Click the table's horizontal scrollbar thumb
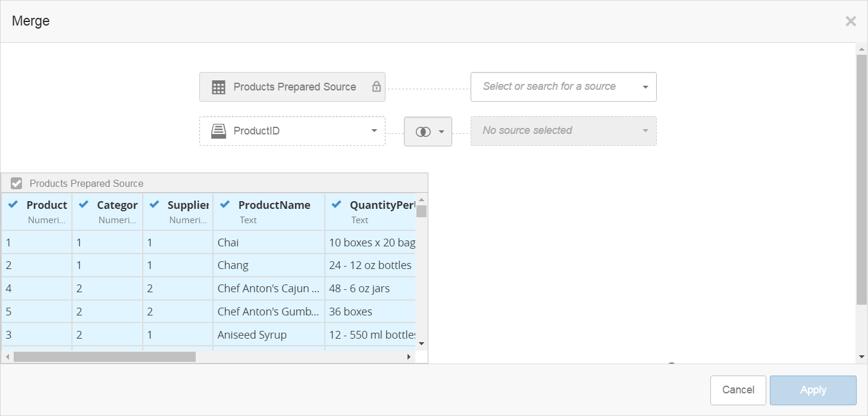868x416 pixels. pyautogui.click(x=104, y=356)
